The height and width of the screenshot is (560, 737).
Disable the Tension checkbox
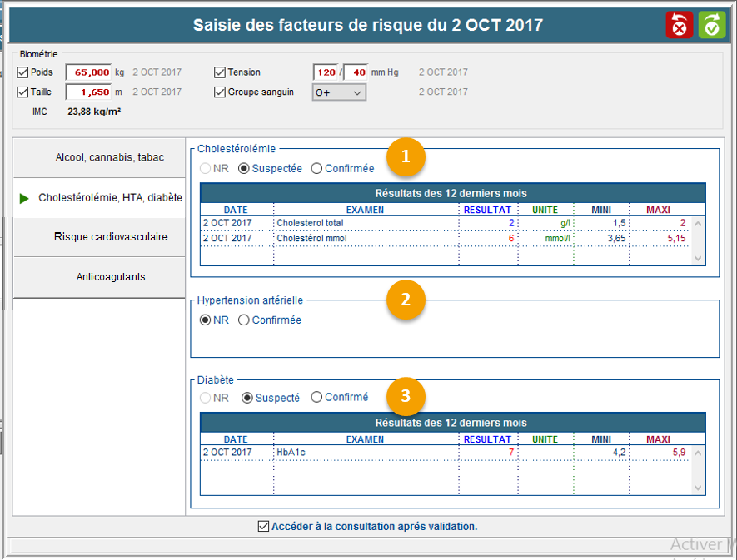point(220,72)
